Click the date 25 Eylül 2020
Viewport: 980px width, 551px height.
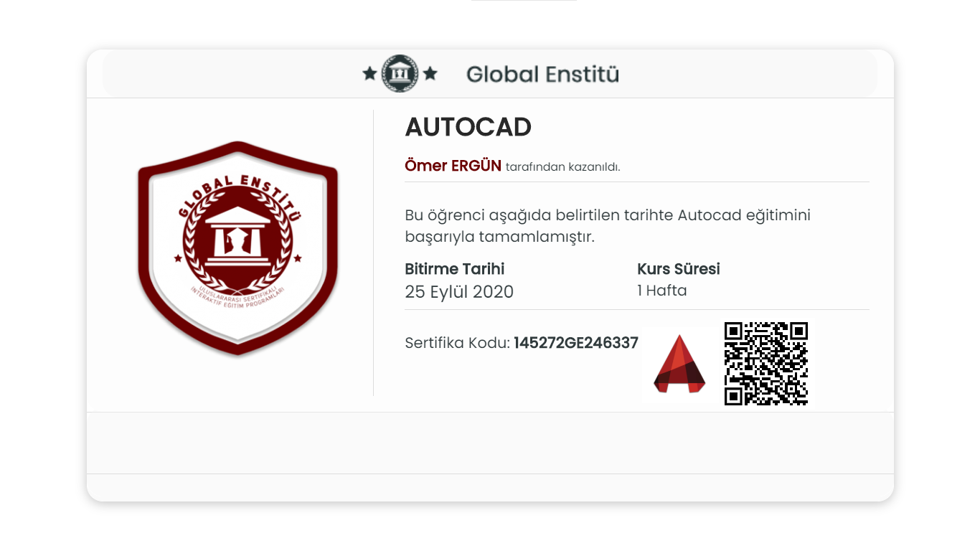click(x=459, y=292)
